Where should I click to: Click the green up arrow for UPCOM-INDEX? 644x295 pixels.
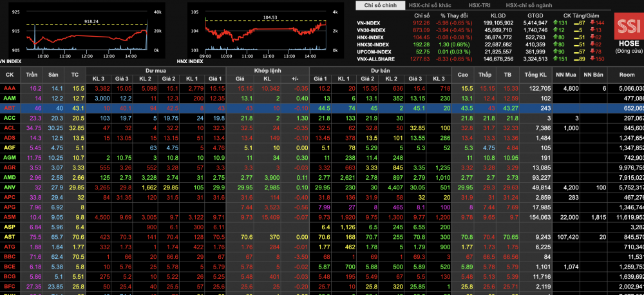coord(556,52)
